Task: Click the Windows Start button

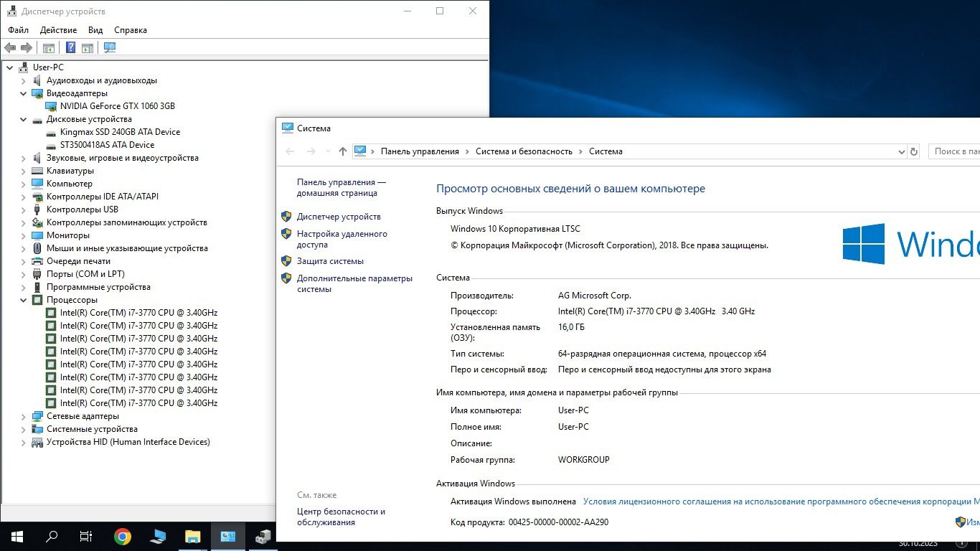Action: tap(17, 536)
